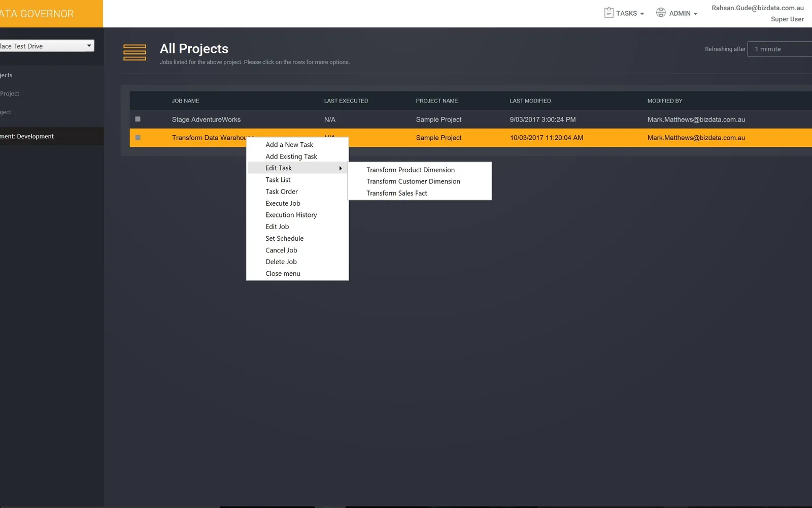Open Task List from context menu
Viewport: 812px width, 508px height.
(297, 180)
